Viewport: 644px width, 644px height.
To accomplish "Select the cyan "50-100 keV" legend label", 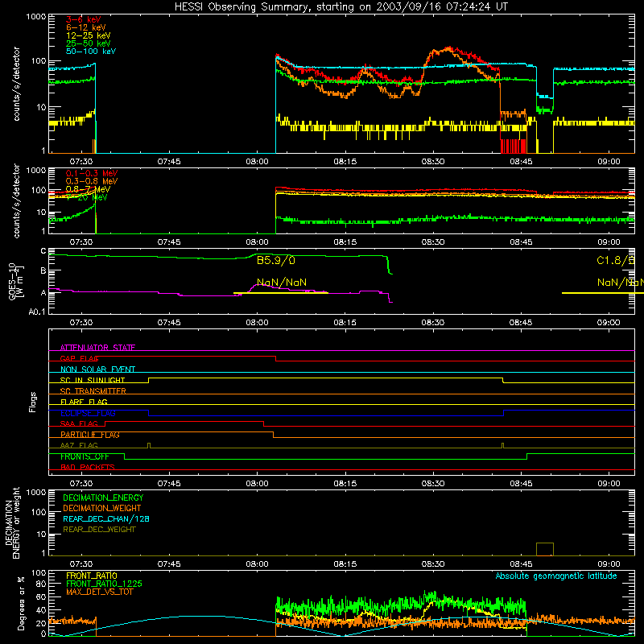I will 91,52.
